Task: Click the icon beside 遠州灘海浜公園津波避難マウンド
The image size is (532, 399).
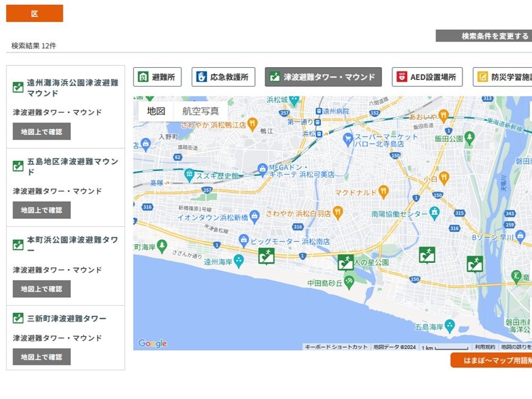Action: pyautogui.click(x=18, y=87)
